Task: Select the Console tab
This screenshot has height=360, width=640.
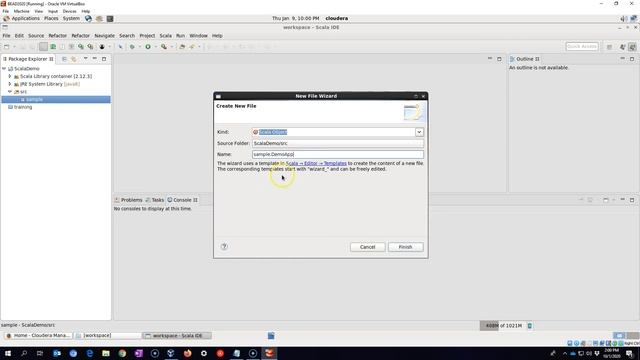Action: coord(182,200)
